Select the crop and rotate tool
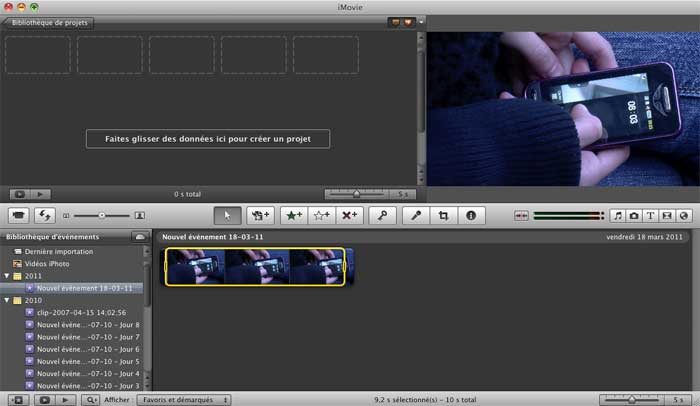The width and height of the screenshot is (700, 406). (x=443, y=215)
